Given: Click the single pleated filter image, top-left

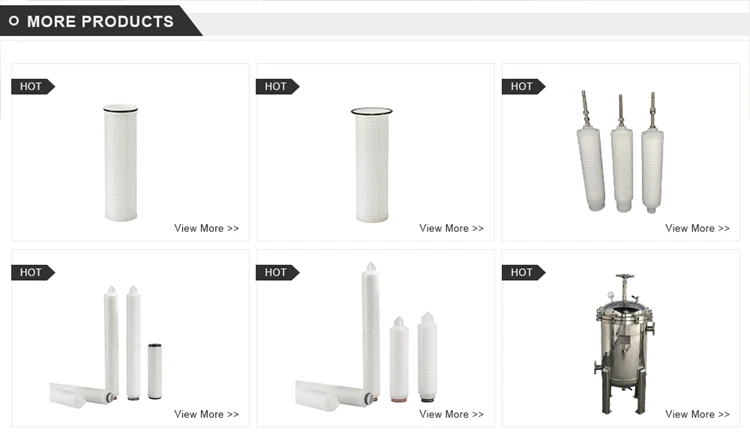Looking at the screenshot, I should pos(121,163).
